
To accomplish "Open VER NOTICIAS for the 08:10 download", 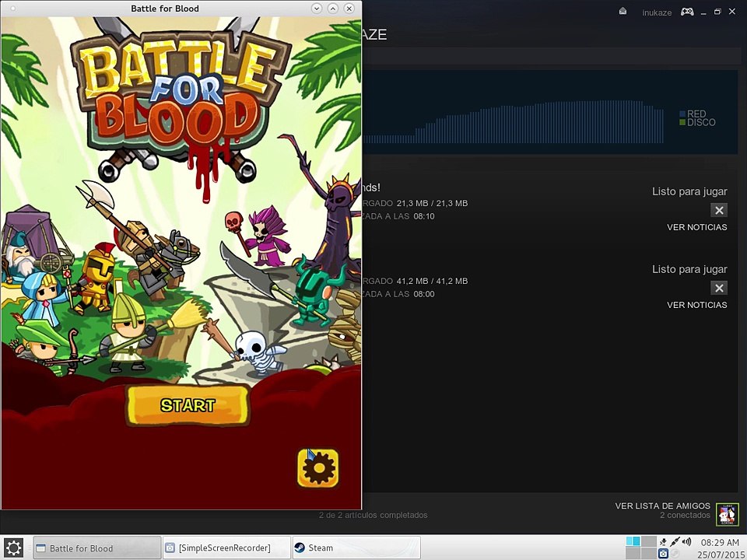I will point(696,227).
